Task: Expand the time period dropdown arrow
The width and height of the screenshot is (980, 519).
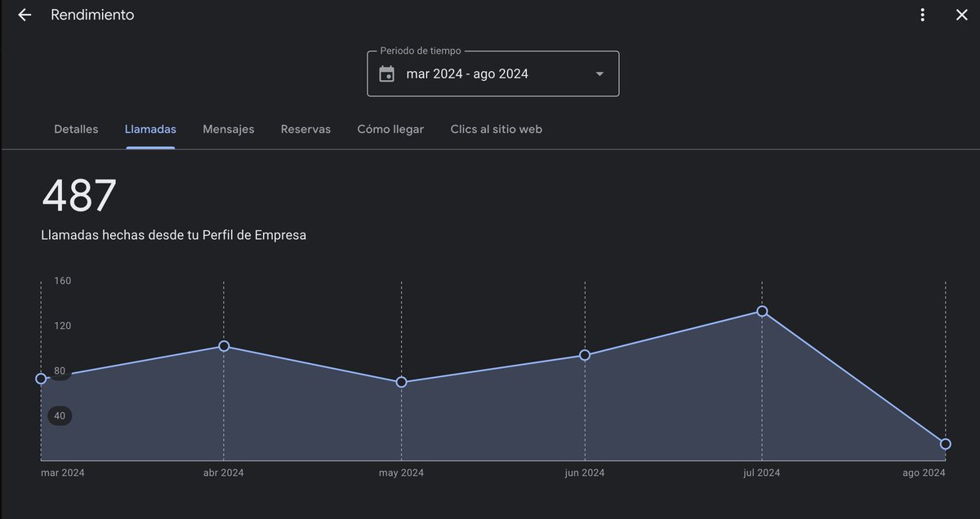Action: [599, 74]
